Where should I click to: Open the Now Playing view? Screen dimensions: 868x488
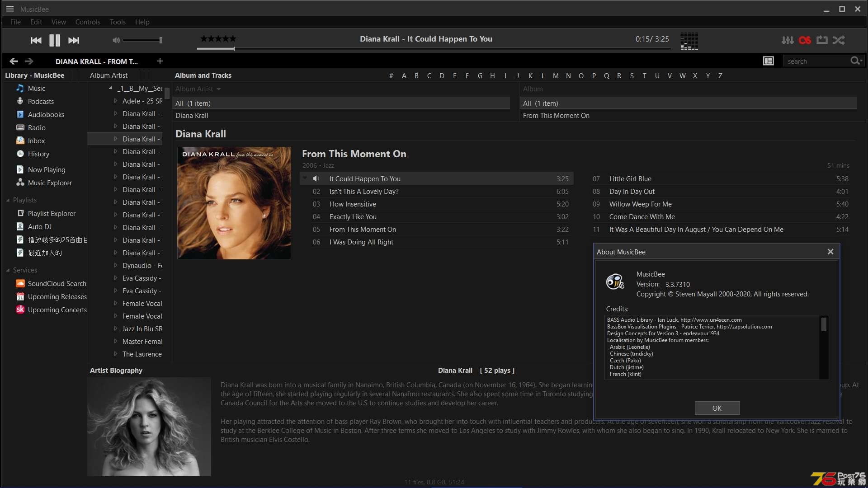(x=46, y=170)
